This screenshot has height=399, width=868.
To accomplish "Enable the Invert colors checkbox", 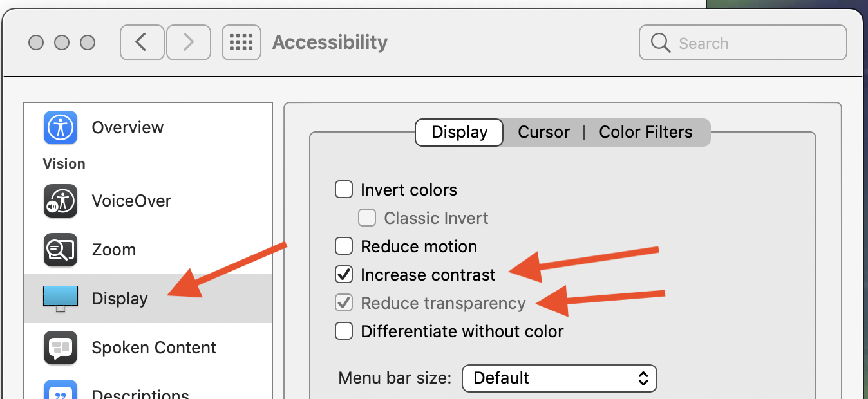I will point(344,190).
